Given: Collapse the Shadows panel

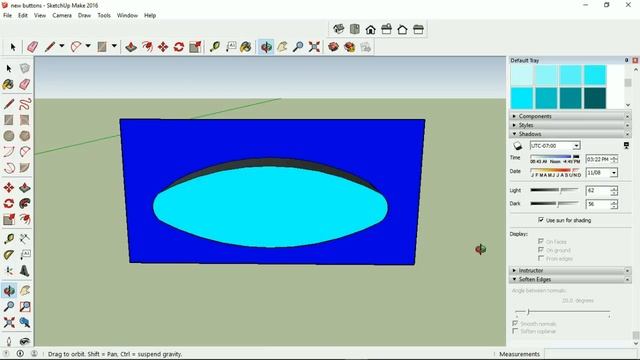Looking at the screenshot, I should click(x=570, y=134).
